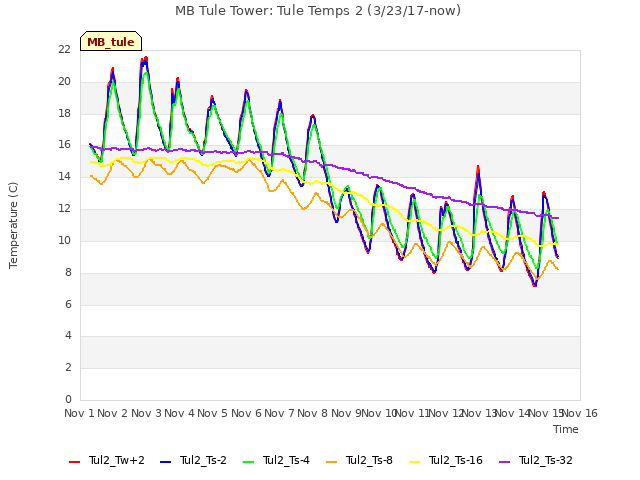This screenshot has width=640, height=480.
Task: Click the 10 y-axis tick label
Action: [64, 240]
